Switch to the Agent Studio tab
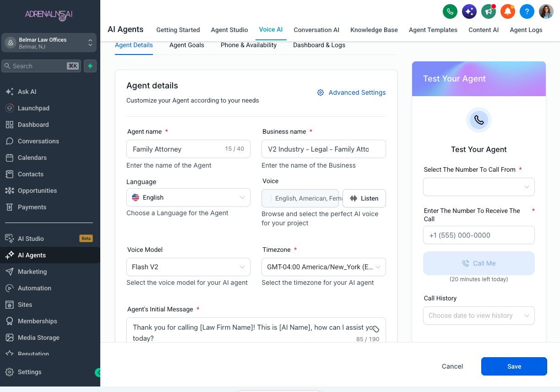 (x=229, y=30)
